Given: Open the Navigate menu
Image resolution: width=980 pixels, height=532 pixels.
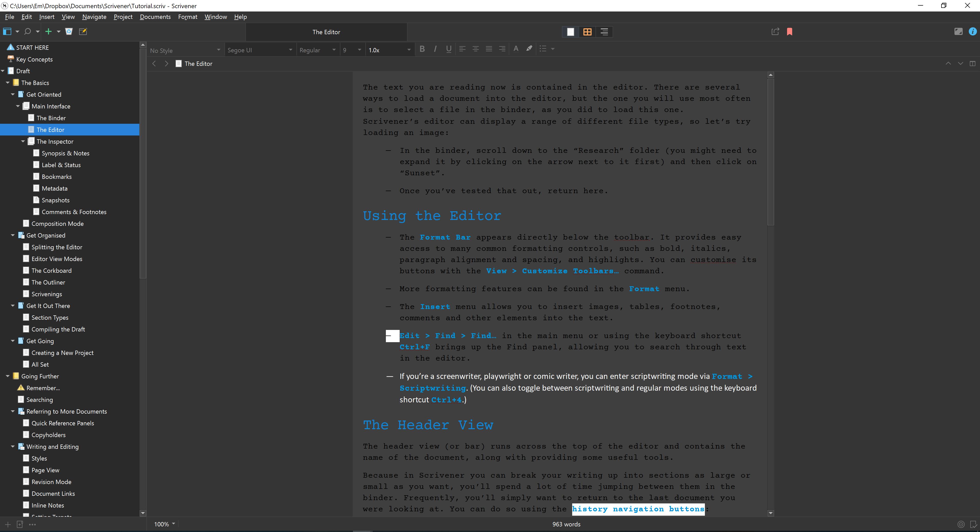Looking at the screenshot, I should (x=94, y=17).
